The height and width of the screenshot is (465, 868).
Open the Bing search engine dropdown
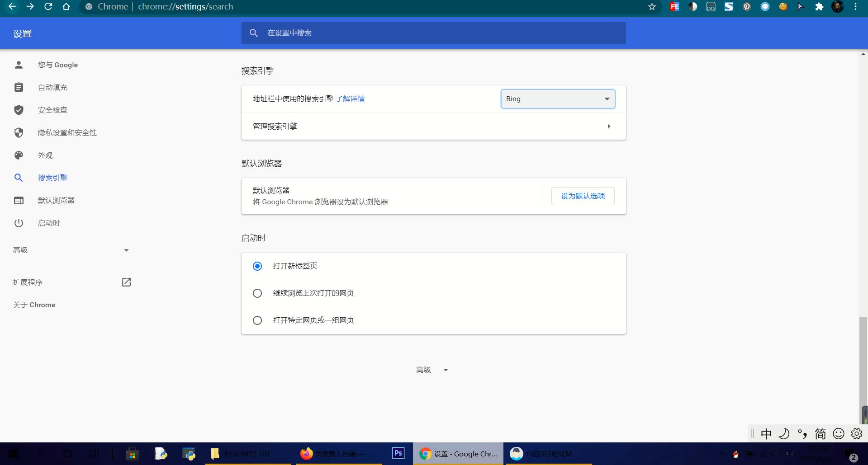tap(558, 99)
